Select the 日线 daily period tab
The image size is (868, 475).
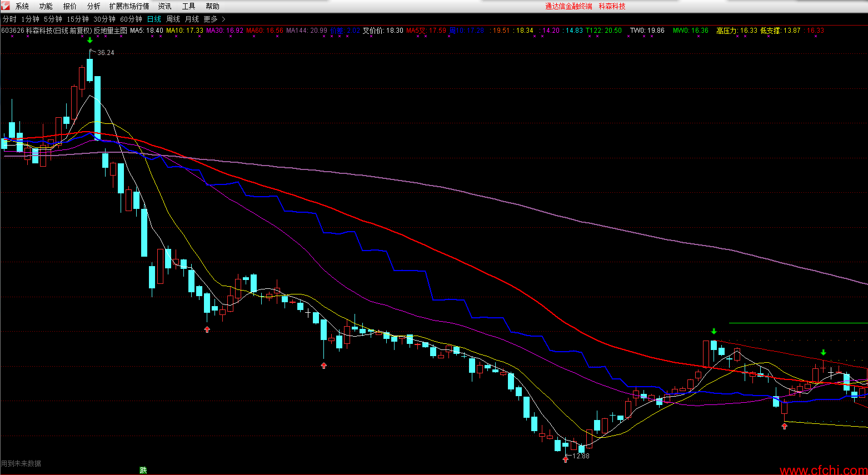[x=154, y=19]
